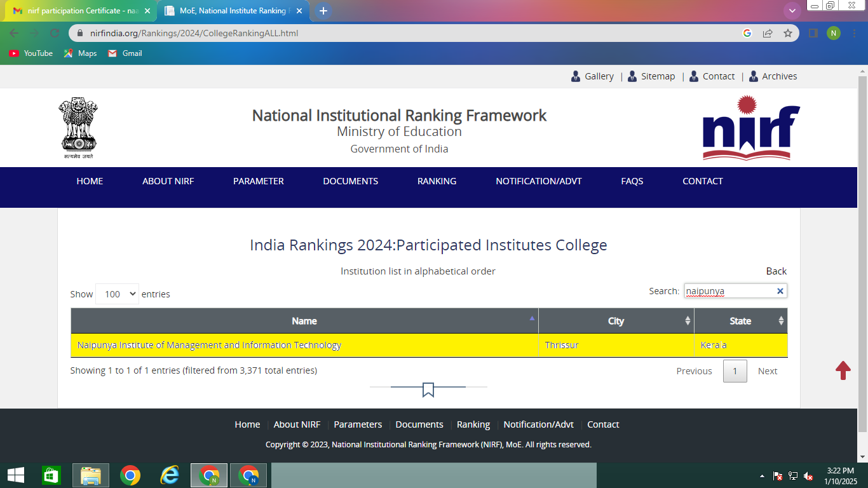The height and width of the screenshot is (488, 868).
Task: Open footer Home link
Action: [x=247, y=424]
